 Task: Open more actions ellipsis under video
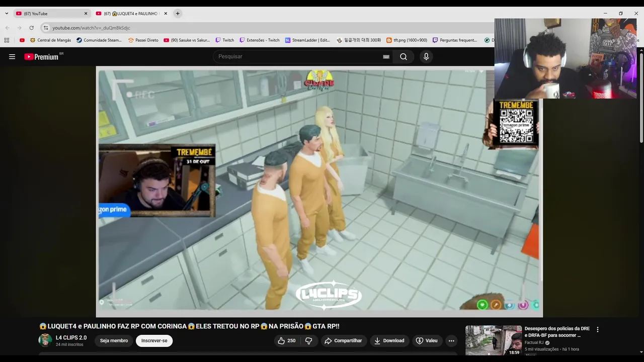451,340
